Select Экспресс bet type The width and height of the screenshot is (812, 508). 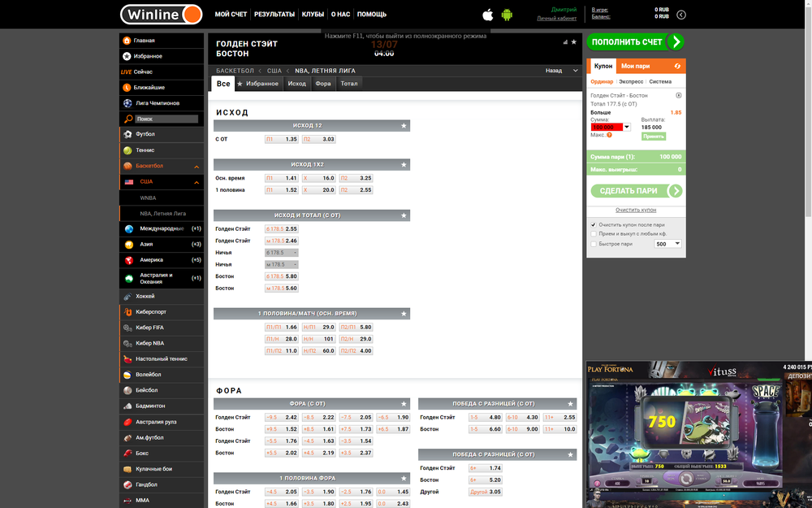pos(631,81)
